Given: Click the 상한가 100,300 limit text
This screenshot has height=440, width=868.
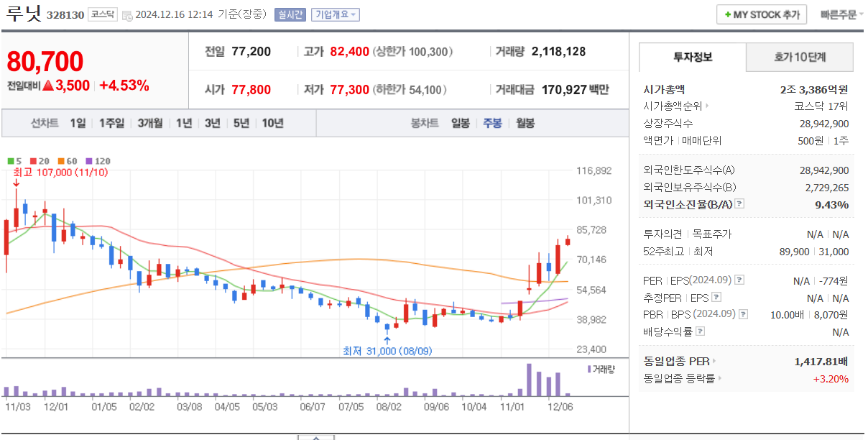Looking at the screenshot, I should tap(413, 52).
